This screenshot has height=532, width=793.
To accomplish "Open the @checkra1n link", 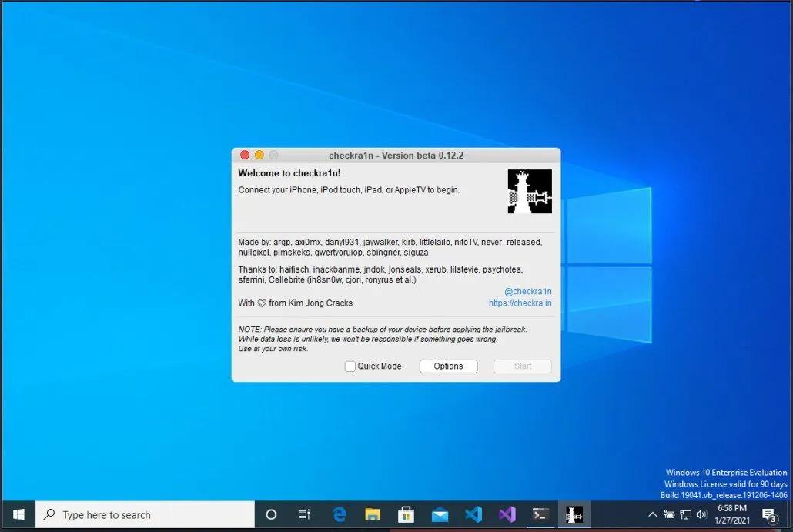I will [527, 292].
